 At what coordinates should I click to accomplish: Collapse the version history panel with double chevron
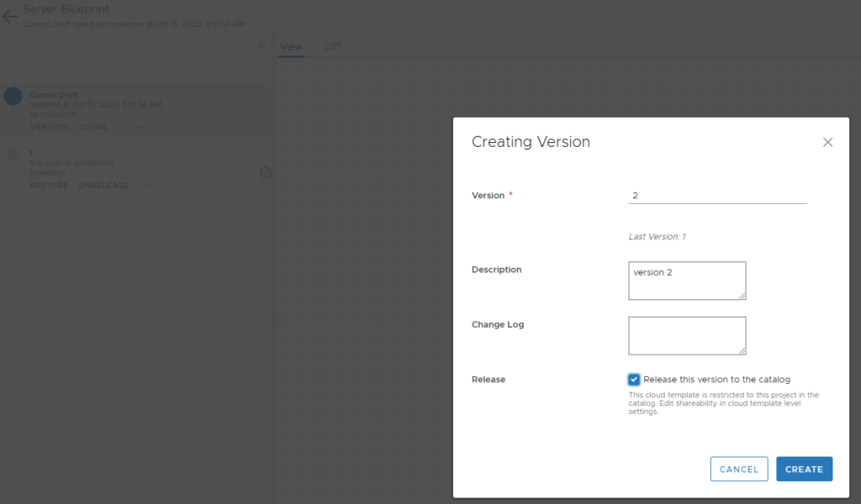262,46
